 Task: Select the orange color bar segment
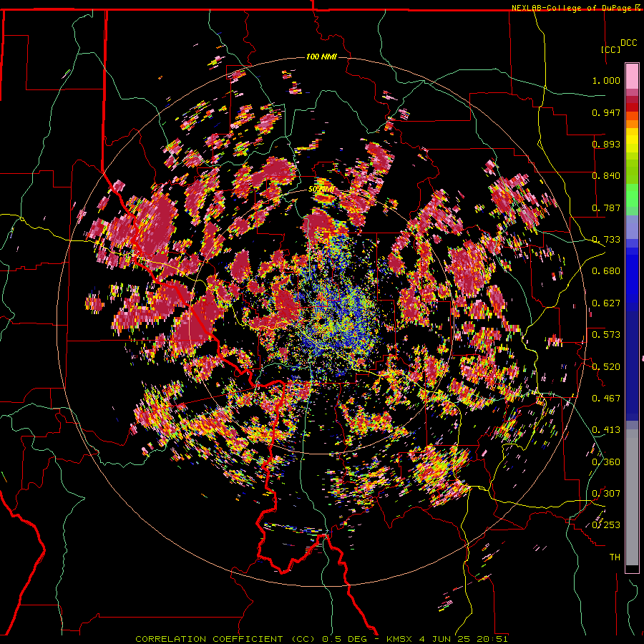[632, 119]
